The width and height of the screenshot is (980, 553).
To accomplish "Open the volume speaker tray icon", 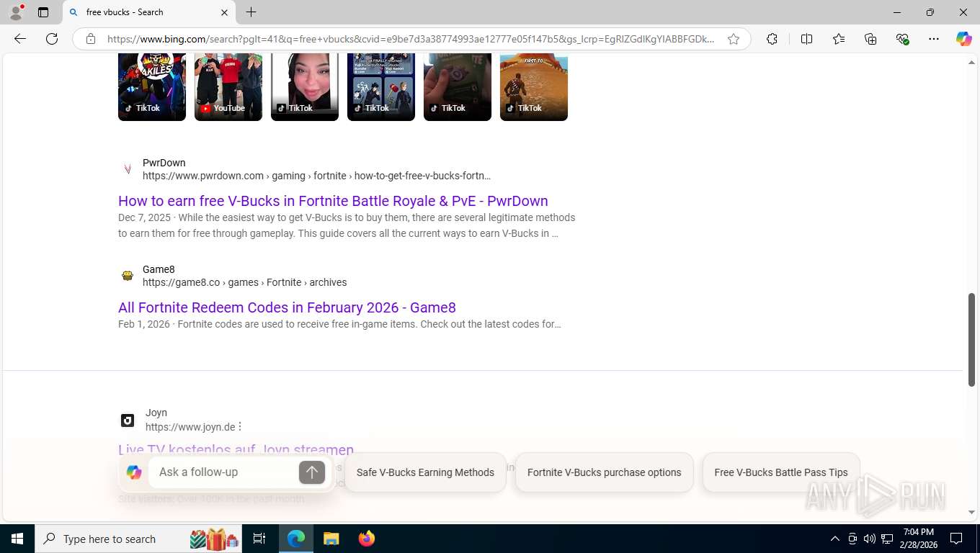I will pyautogui.click(x=870, y=539).
